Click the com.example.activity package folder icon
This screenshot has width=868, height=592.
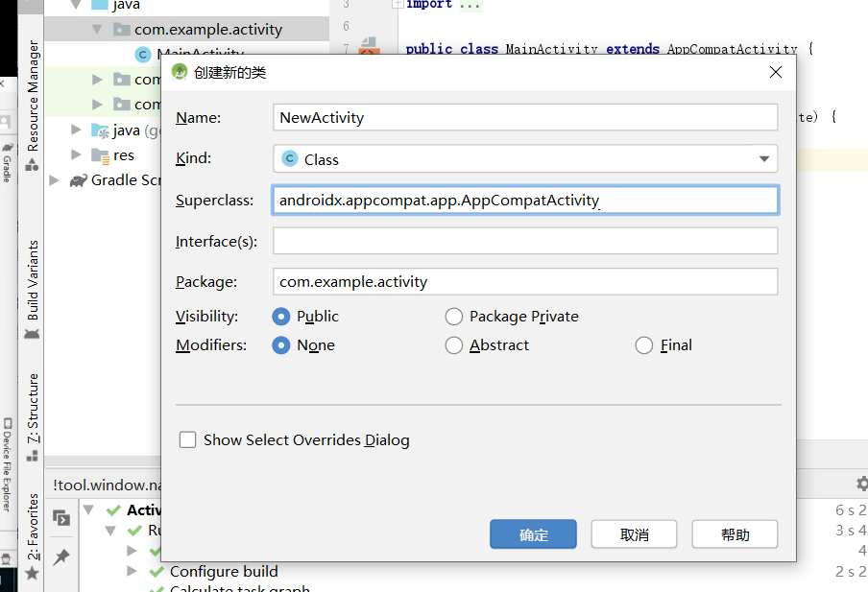coord(121,29)
